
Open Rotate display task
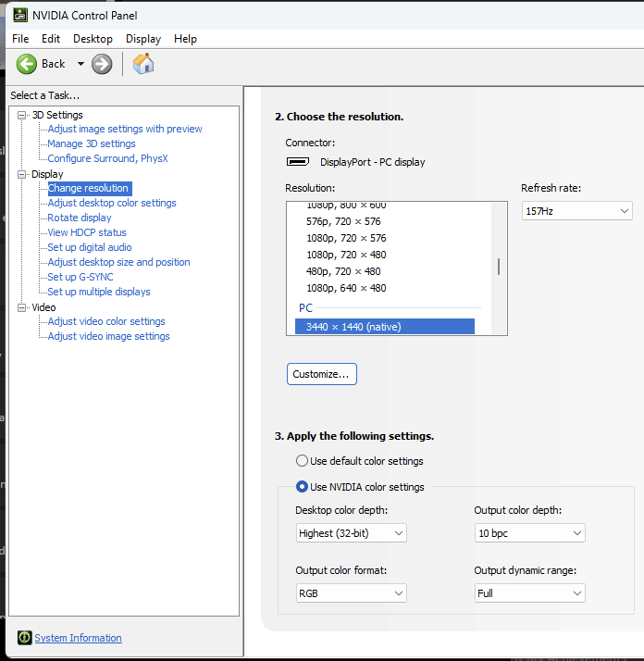pyautogui.click(x=80, y=218)
